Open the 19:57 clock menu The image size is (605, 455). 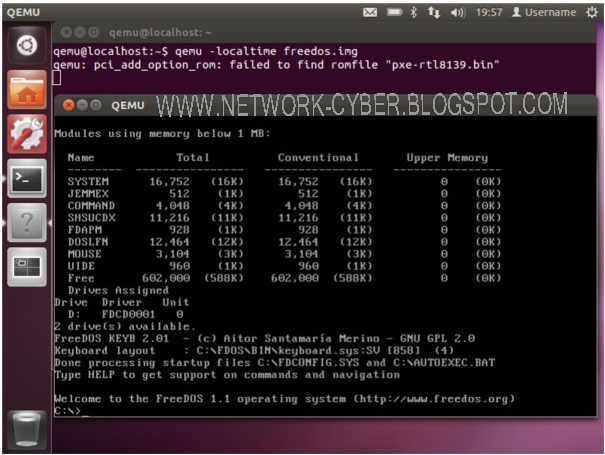pyautogui.click(x=489, y=12)
